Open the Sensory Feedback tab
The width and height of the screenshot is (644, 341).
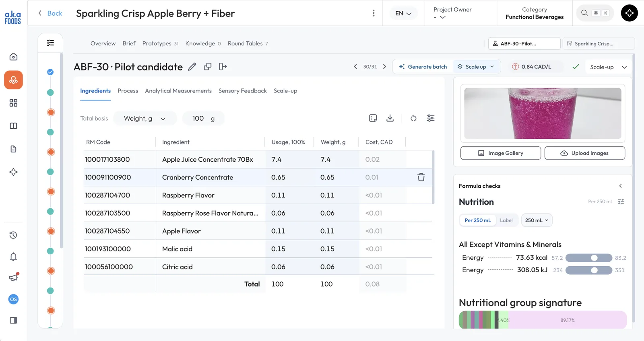pos(243,91)
